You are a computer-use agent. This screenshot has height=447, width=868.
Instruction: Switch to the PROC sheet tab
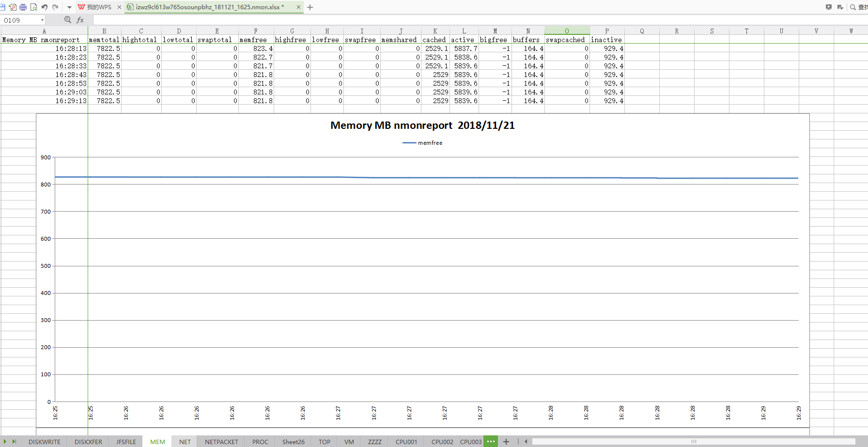[x=260, y=442]
